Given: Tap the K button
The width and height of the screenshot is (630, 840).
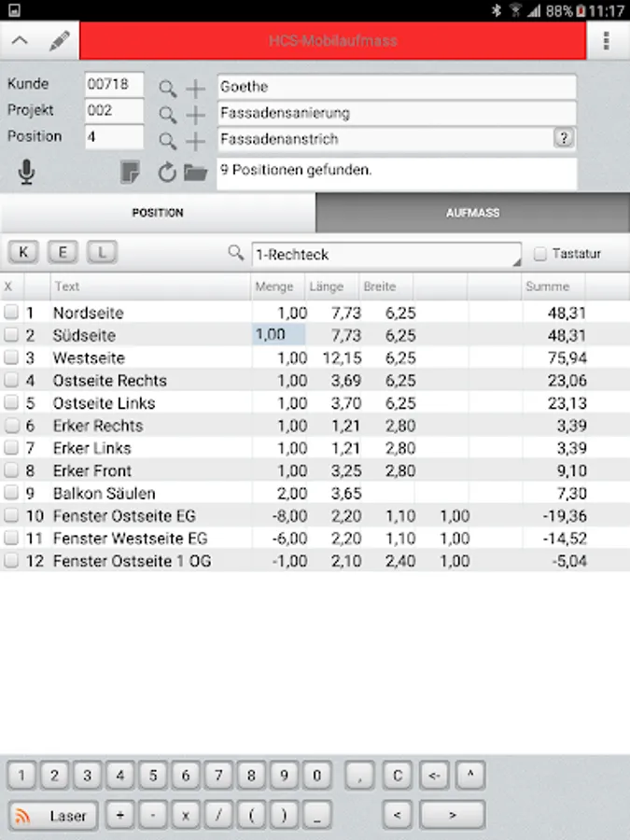Looking at the screenshot, I should [23, 252].
